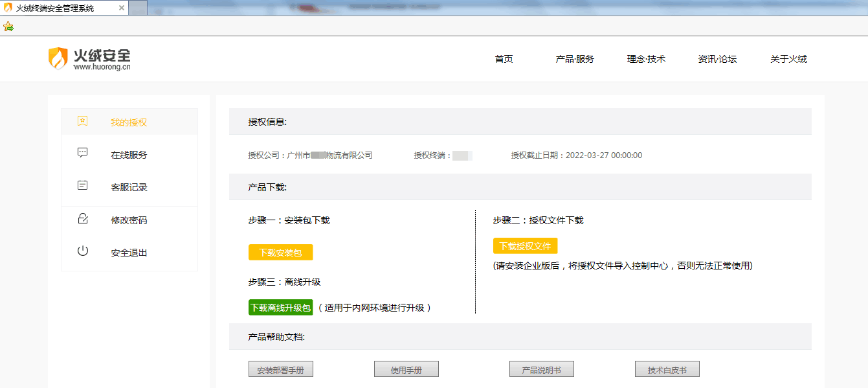The width and height of the screenshot is (868, 388).
Task: Click the Huorong shield logo icon
Action: (58, 58)
